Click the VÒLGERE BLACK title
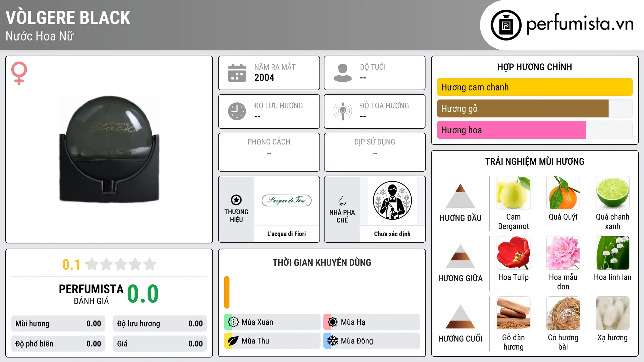The width and height of the screenshot is (644, 362). (68, 18)
